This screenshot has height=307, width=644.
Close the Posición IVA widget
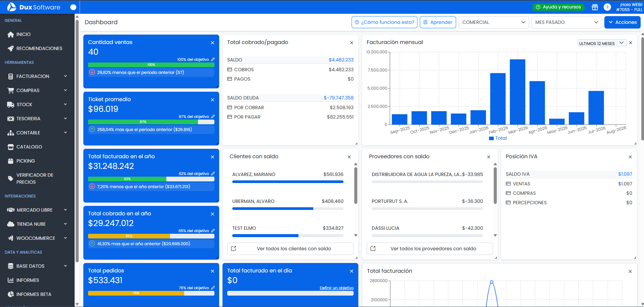click(x=630, y=157)
